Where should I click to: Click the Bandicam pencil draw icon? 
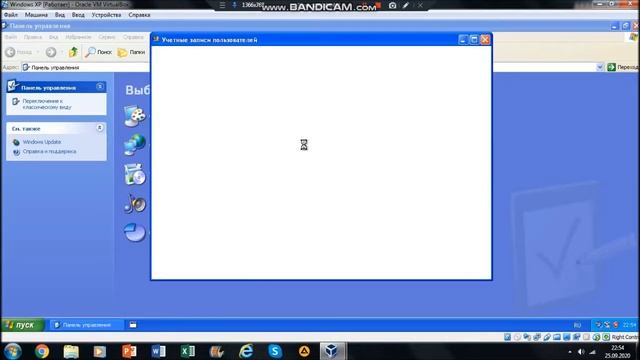406,5
